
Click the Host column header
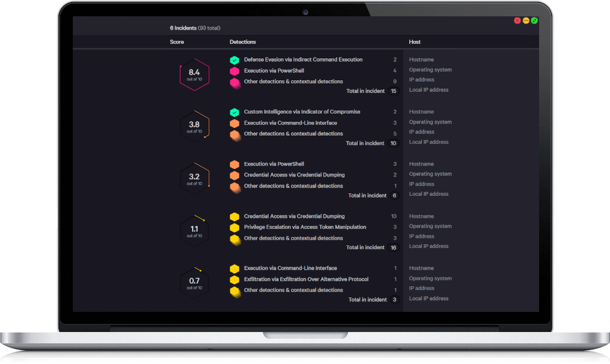click(415, 42)
